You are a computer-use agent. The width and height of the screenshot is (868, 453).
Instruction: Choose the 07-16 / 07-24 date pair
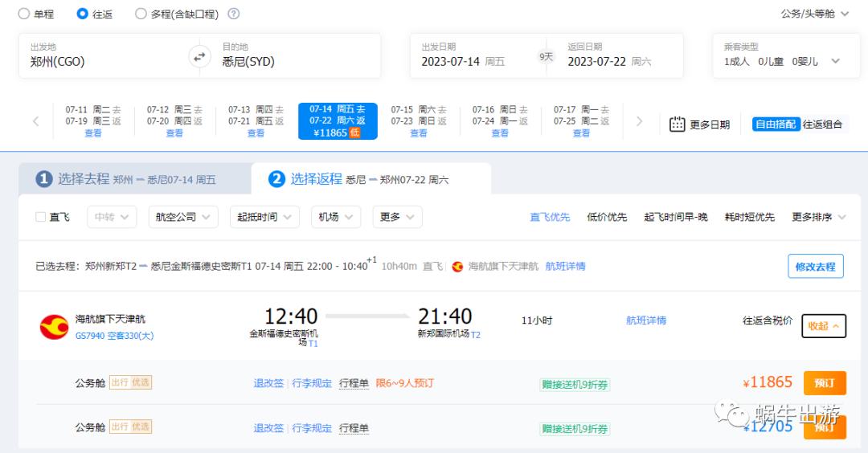coord(500,121)
